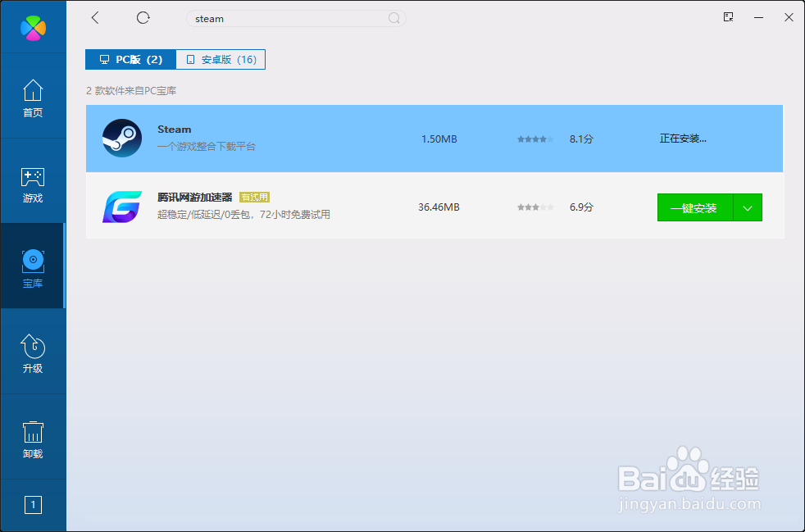This screenshot has width=805, height=532.
Task: Click the Steam star rating
Action: click(x=535, y=139)
